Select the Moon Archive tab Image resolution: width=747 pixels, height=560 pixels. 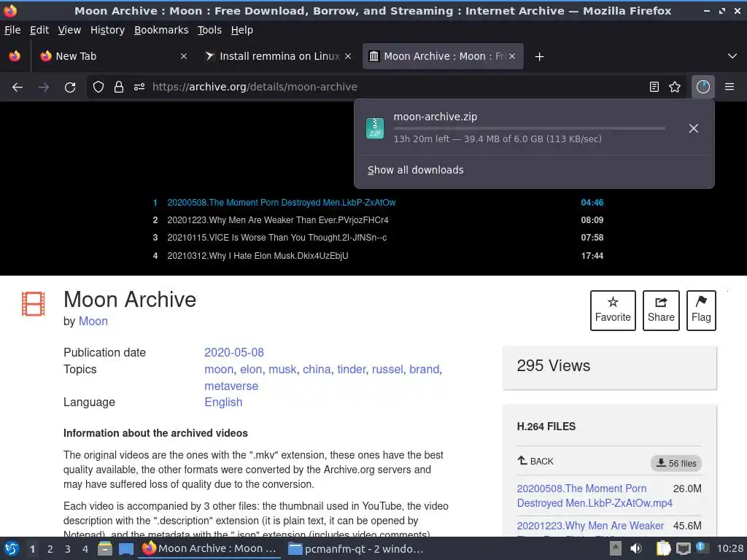(443, 56)
